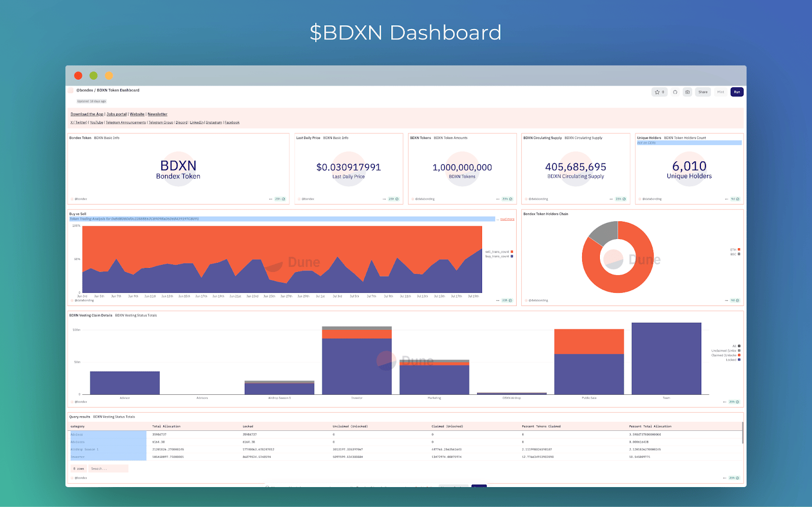The width and height of the screenshot is (812, 507).
Task: Click 23h refresh badge on Circulating Supply card
Action: pyautogui.click(x=621, y=199)
